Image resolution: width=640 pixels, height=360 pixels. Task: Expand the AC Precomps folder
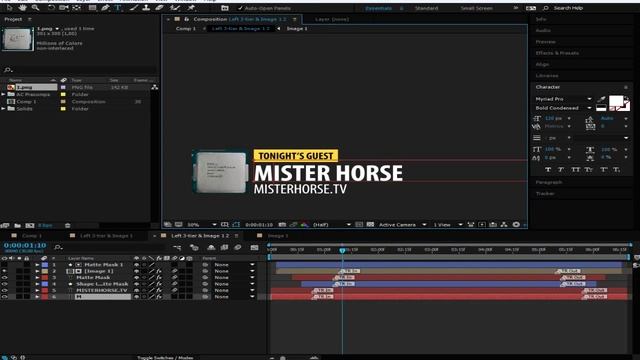[4, 94]
